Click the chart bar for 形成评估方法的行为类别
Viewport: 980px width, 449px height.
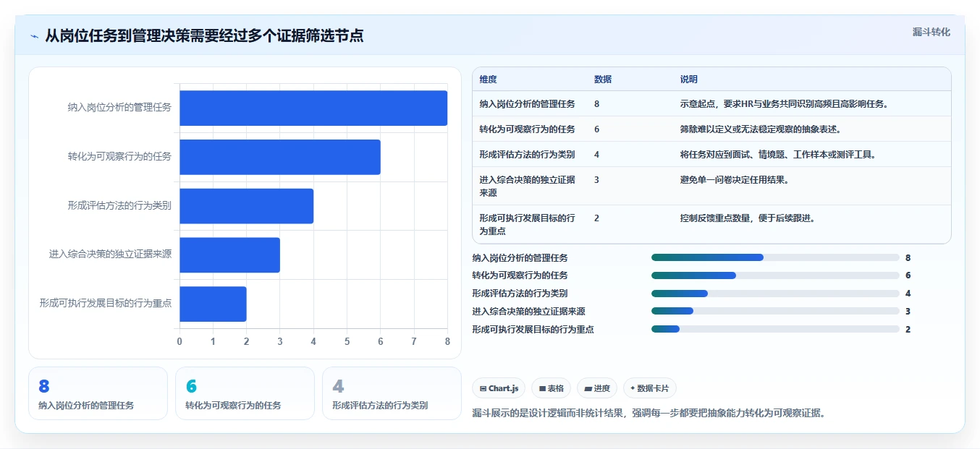[246, 206]
